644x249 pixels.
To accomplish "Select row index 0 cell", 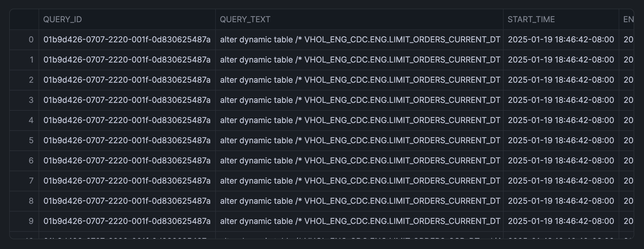I will point(31,39).
